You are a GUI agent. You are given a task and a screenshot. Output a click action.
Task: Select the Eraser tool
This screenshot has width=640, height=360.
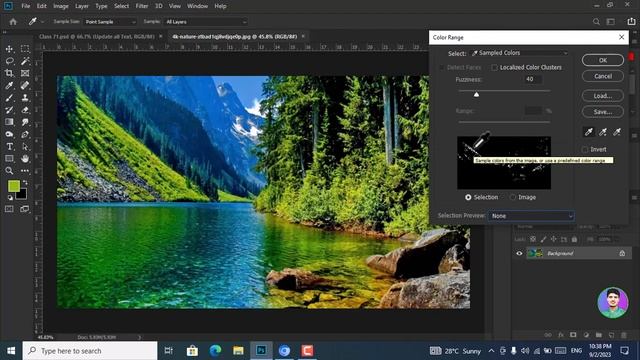[x=25, y=110]
